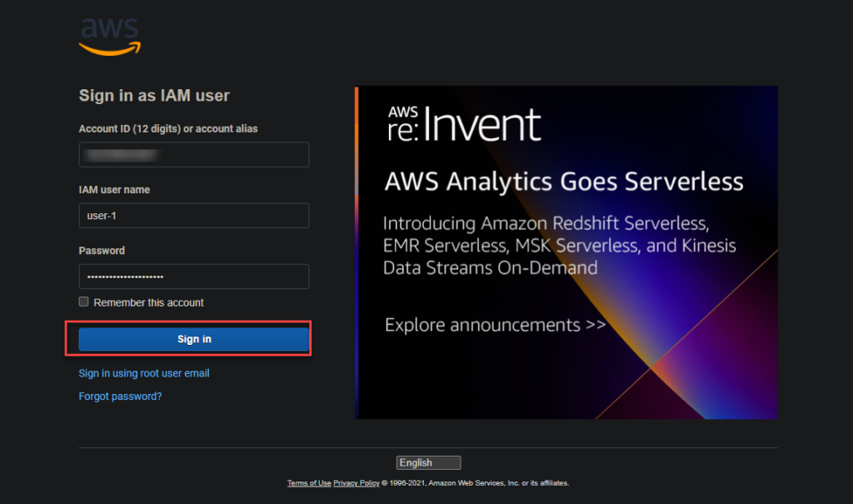Focus the masked Password field

[193, 276]
